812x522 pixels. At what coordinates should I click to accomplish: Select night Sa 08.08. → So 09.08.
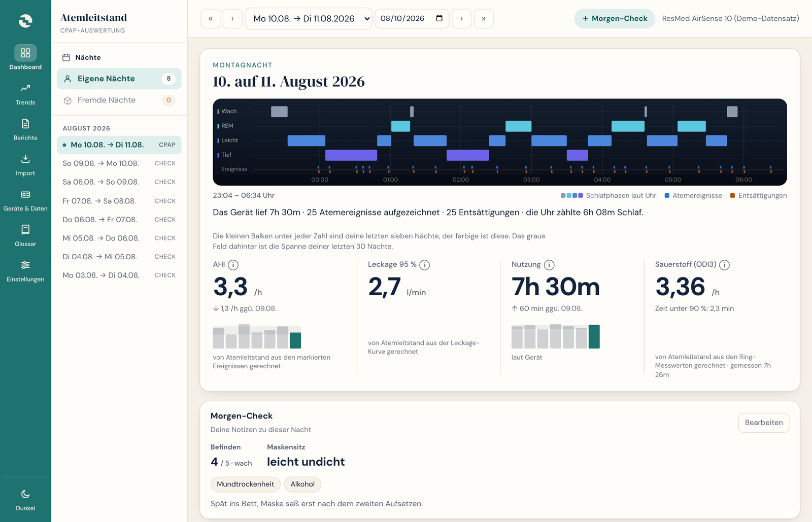click(x=119, y=182)
